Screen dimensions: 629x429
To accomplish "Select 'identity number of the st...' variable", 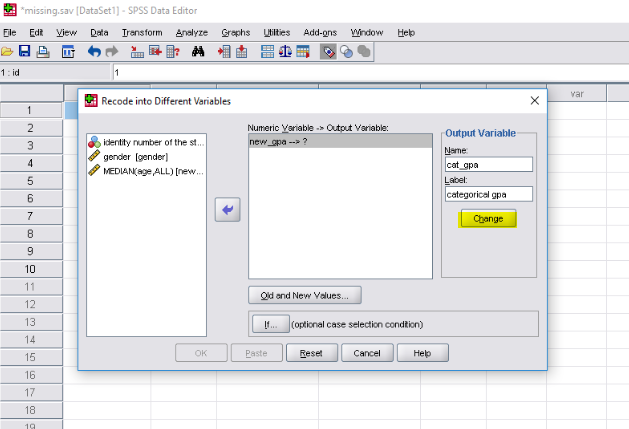I will (146, 142).
